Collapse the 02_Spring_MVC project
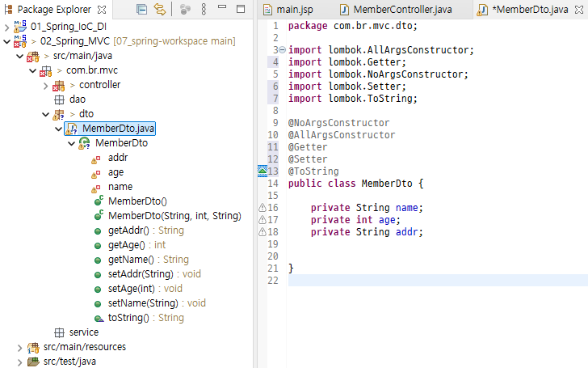 (6, 41)
